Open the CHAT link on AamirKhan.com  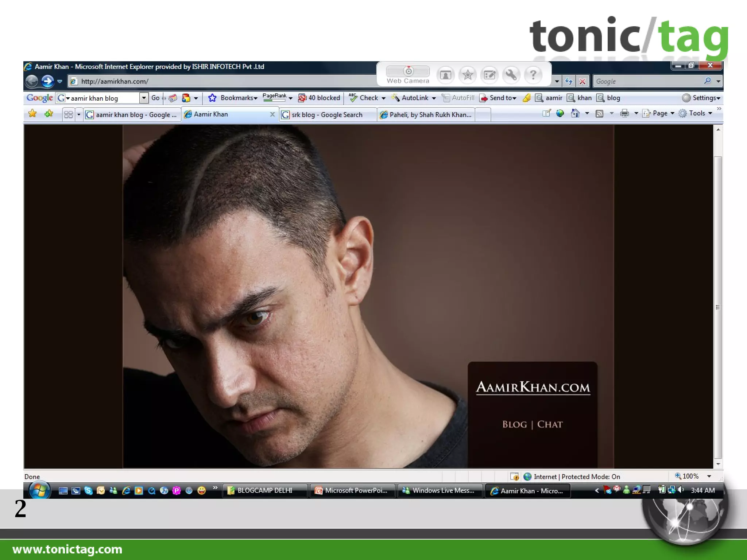(550, 424)
